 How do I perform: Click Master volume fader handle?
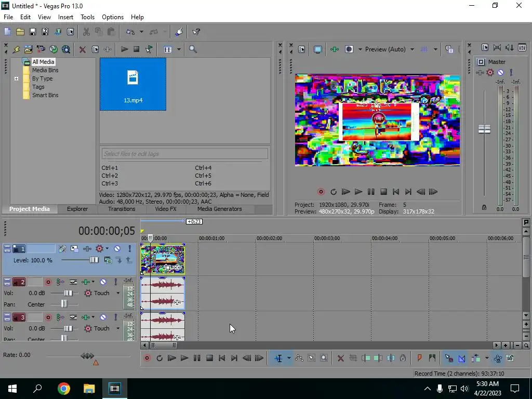[484, 129]
